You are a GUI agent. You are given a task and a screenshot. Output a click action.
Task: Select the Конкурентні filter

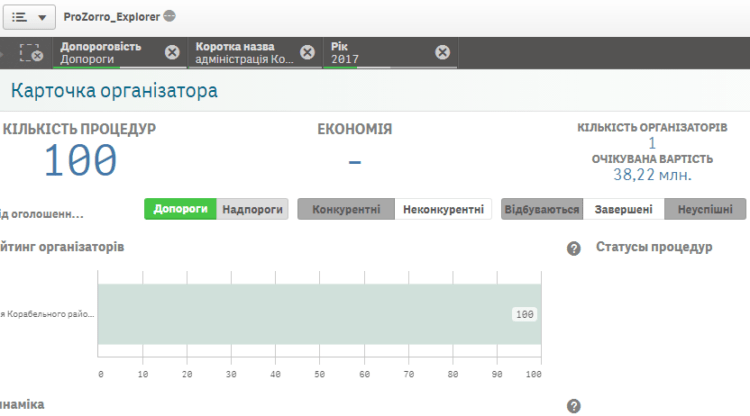(x=346, y=209)
